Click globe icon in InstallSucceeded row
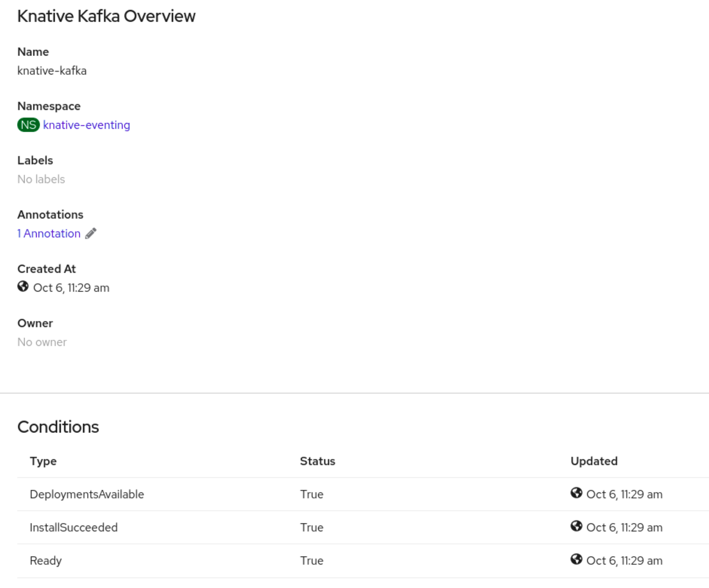The width and height of the screenshot is (709, 588). [x=576, y=526]
